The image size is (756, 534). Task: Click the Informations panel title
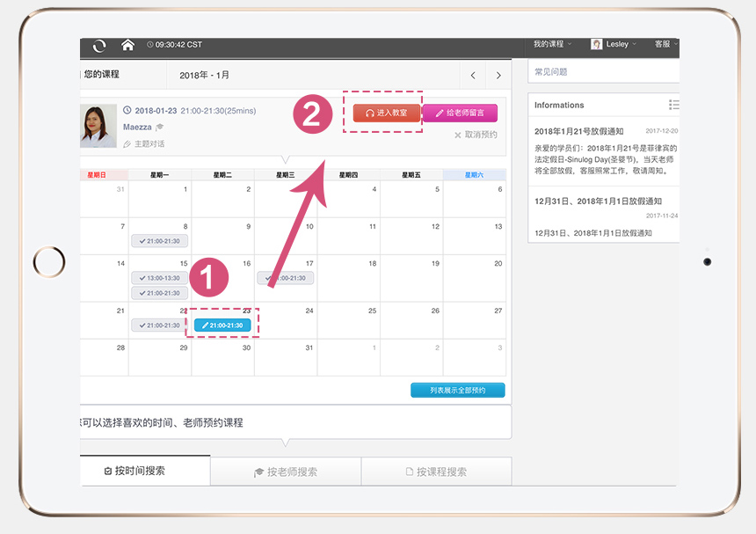(x=559, y=106)
